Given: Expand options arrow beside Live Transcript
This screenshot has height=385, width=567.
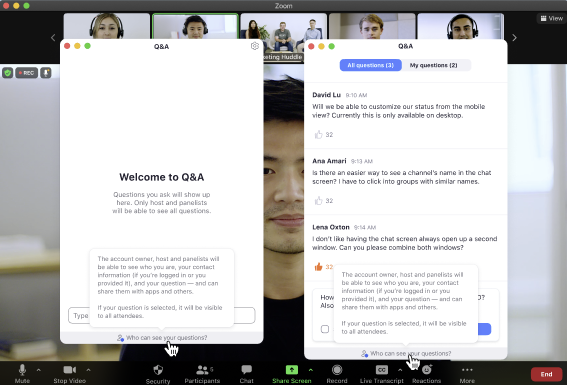Looking at the screenshot, I should (400, 370).
